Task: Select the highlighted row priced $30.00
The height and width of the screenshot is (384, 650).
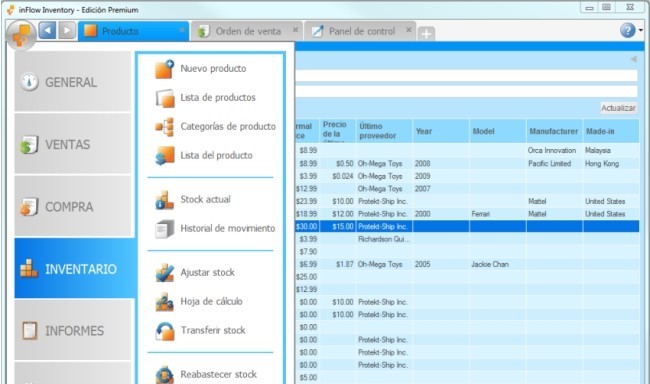Action: pyautogui.click(x=467, y=226)
